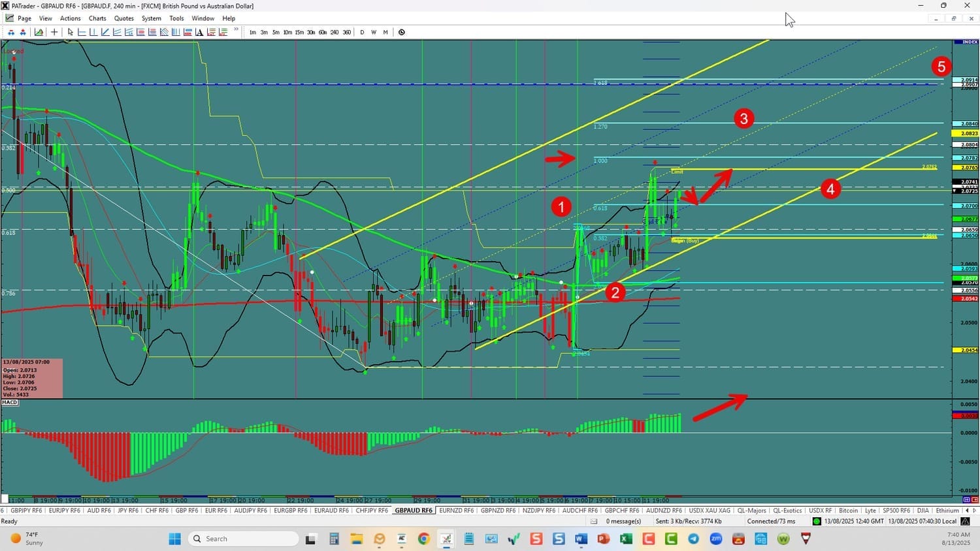Expand the toolbar overflow chevron

click(x=236, y=30)
